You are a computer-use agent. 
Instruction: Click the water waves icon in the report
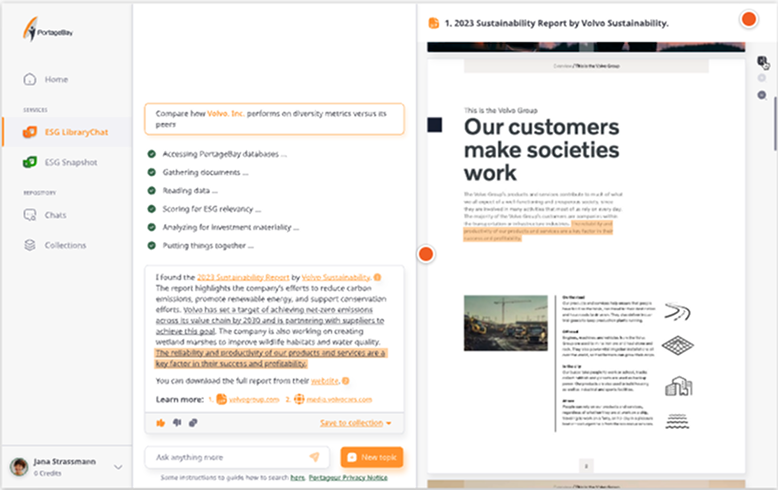pos(677,421)
